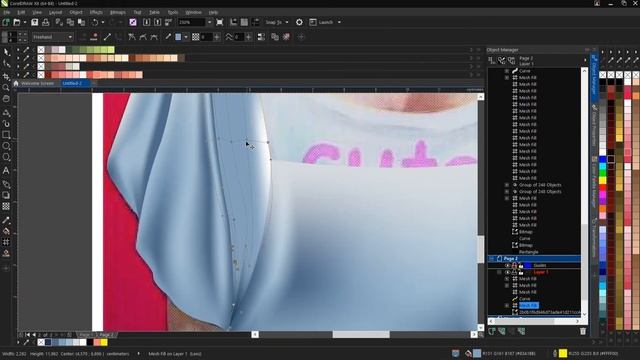
Task: Open the Window menu
Action: [193, 12]
